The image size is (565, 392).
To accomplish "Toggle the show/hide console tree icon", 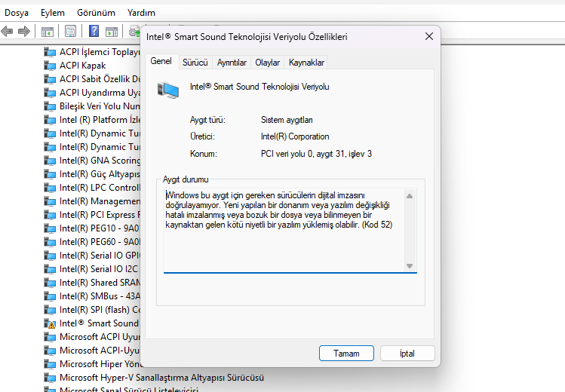I will 48,32.
